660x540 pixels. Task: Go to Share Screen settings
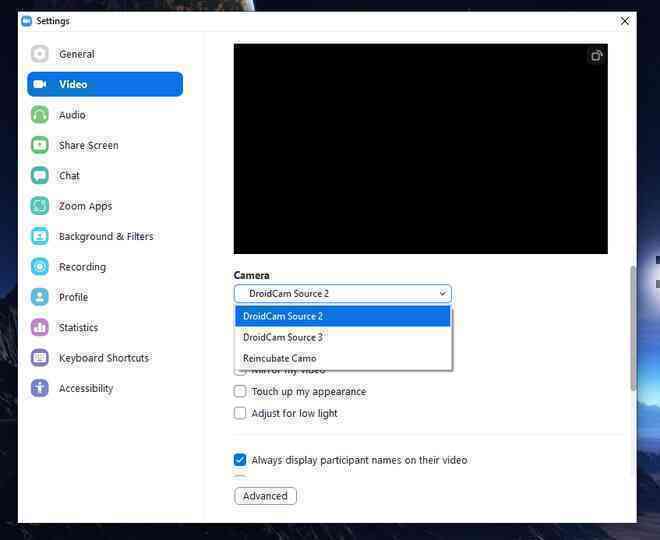[105, 145]
